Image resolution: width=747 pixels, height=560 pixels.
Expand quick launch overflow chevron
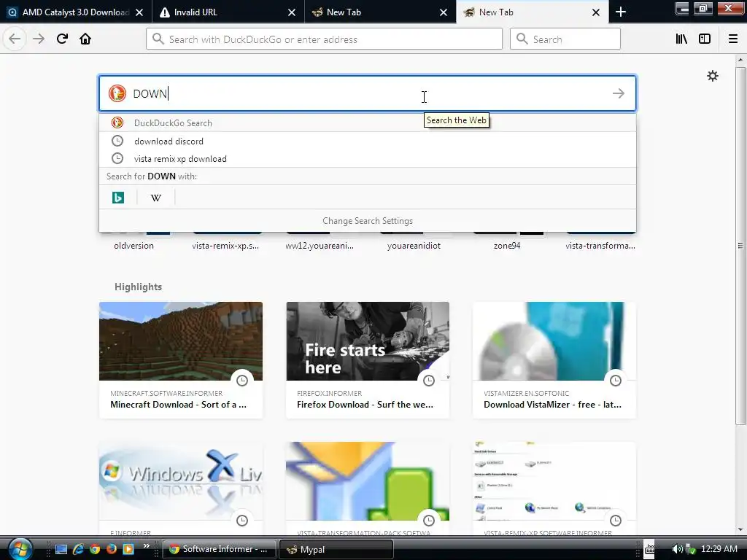click(146, 545)
